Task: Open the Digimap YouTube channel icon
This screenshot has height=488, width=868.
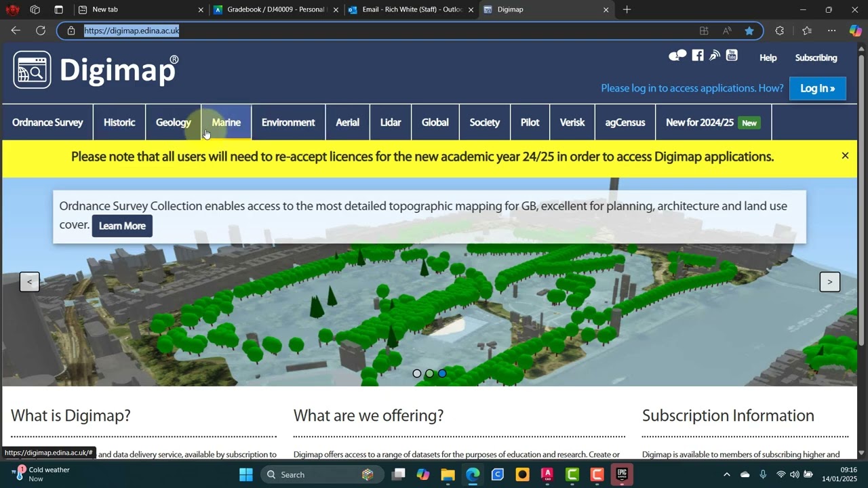Action: pos(732,56)
